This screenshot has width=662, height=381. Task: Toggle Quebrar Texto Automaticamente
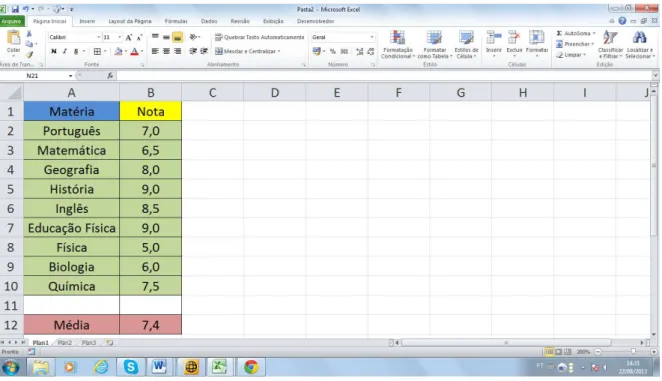tap(259, 37)
